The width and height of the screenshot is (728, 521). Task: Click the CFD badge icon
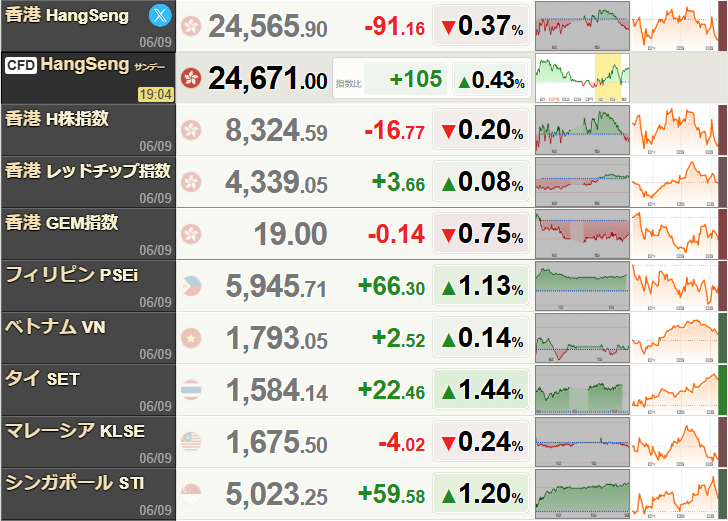tap(21, 65)
